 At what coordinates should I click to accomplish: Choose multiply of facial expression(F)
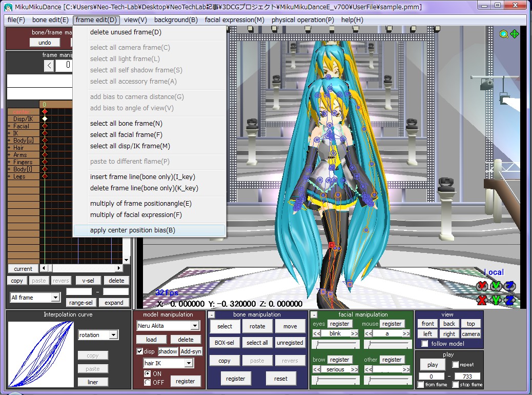pyautogui.click(x=149, y=214)
